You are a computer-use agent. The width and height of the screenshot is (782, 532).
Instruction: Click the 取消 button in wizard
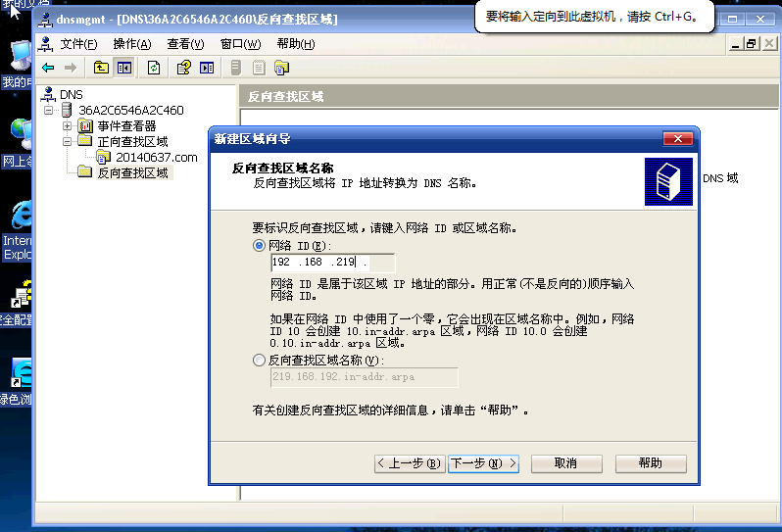coord(565,463)
